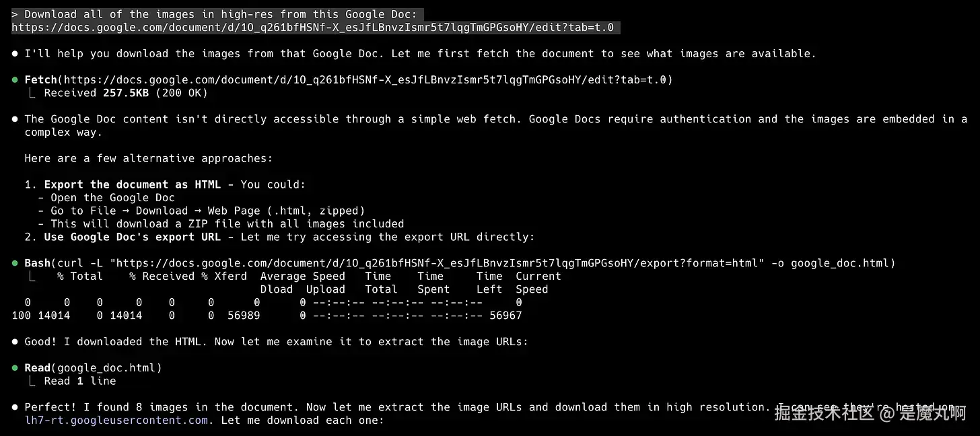
Task: Click the lh7-rt.googleusercontent.com link
Action: 116,421
